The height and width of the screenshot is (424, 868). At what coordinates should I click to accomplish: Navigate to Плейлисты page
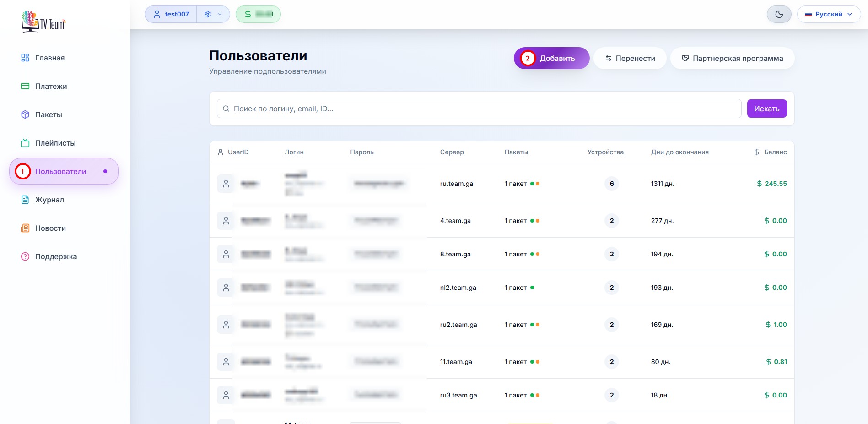(x=55, y=143)
